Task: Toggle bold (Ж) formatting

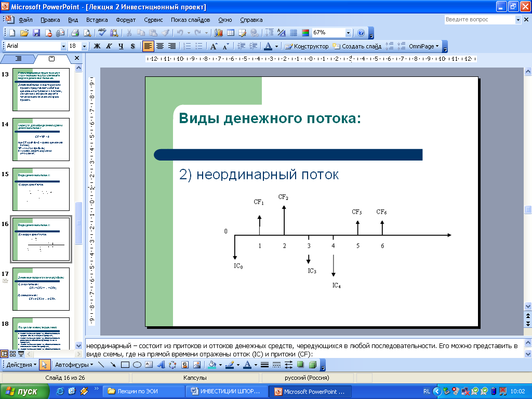Action: pyautogui.click(x=97, y=46)
